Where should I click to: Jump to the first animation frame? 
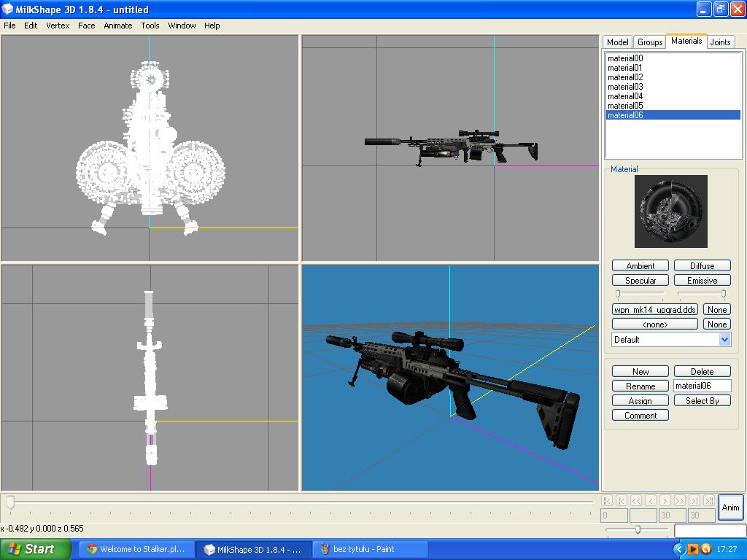(x=607, y=500)
